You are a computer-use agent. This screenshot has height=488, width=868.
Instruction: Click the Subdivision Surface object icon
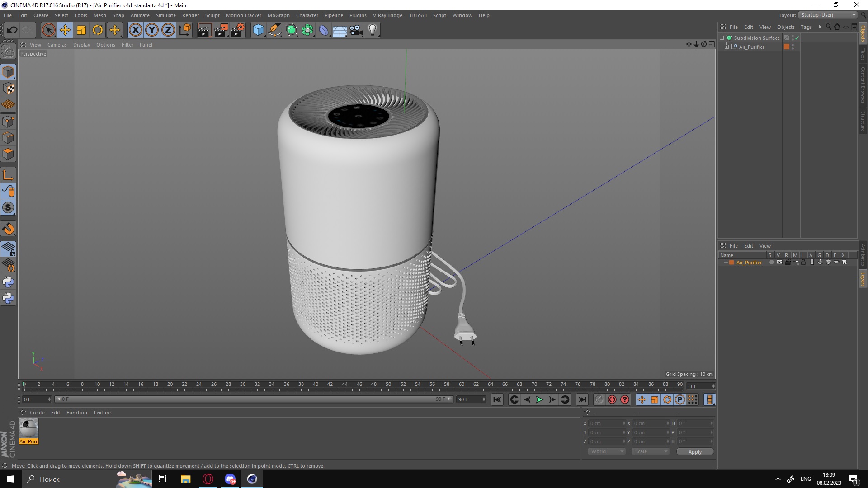click(729, 38)
